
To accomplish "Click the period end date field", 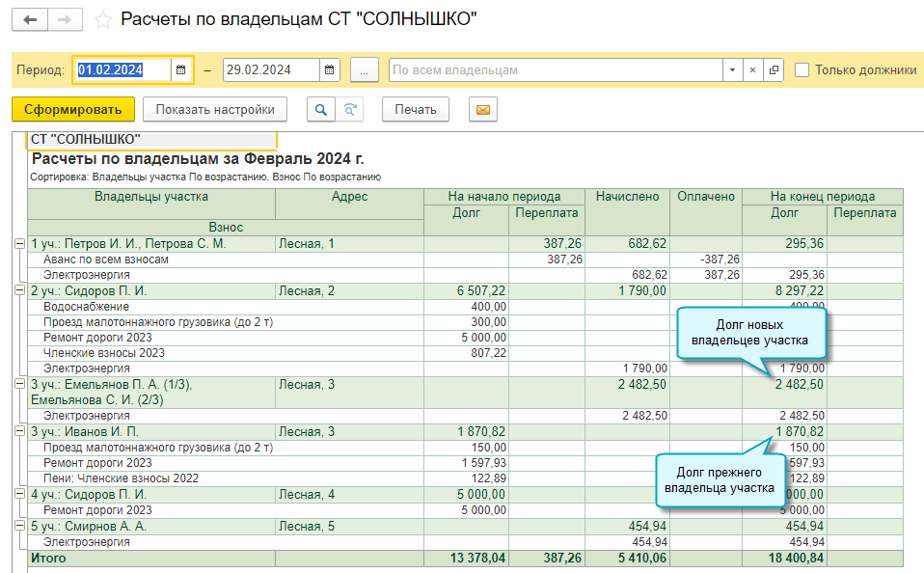I will click(270, 70).
